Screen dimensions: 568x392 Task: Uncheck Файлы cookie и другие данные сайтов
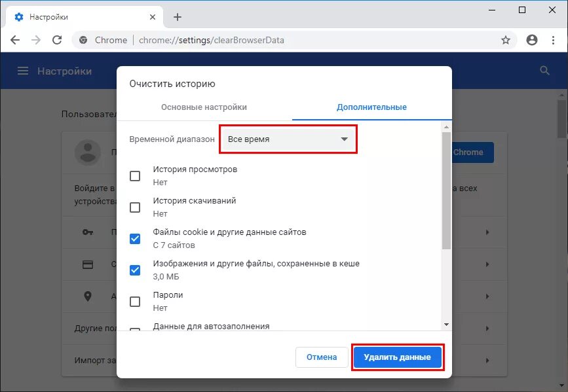[135, 239]
